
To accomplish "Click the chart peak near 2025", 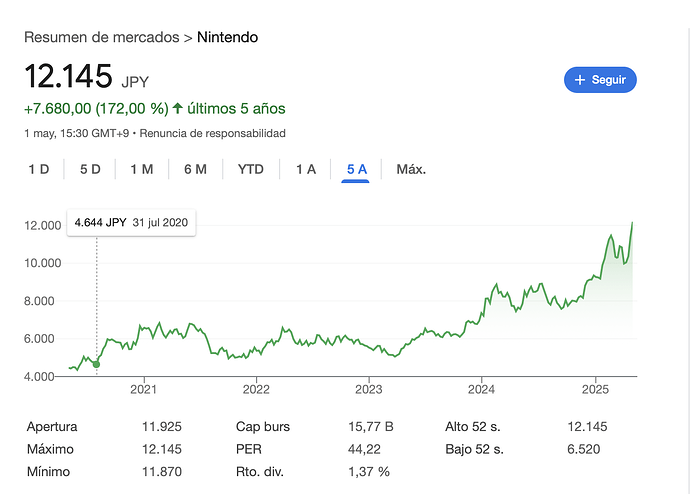I will [x=632, y=223].
